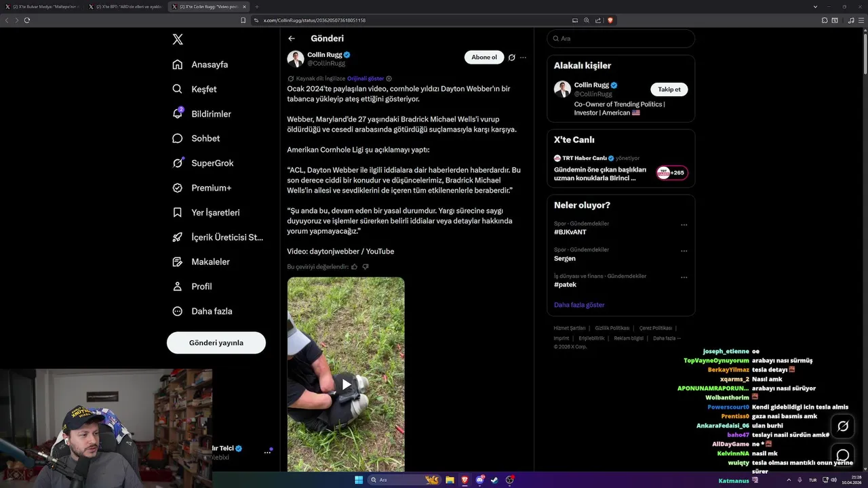This screenshot has width=868, height=488.
Task: Go to Anasayfa in the sidebar
Action: pyautogui.click(x=200, y=64)
